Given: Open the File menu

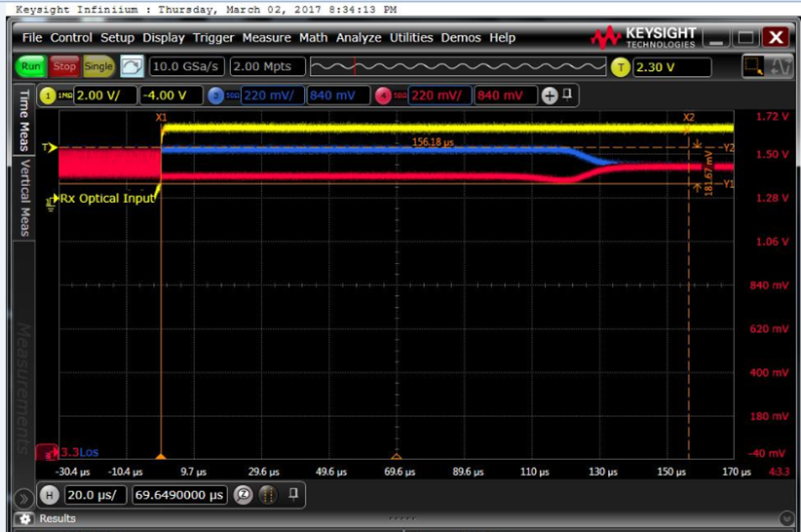Looking at the screenshot, I should click(32, 38).
